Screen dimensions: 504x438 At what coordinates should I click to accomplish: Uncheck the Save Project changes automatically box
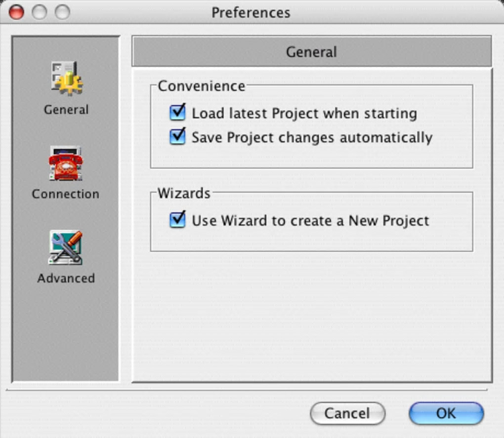point(177,136)
